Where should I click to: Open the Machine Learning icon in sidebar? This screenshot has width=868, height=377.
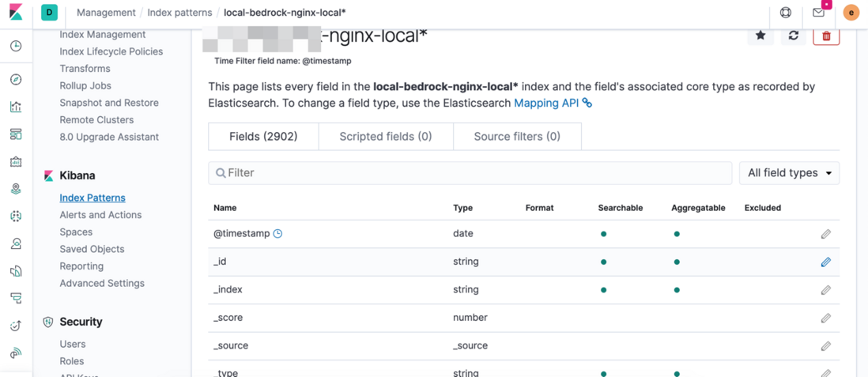click(16, 217)
